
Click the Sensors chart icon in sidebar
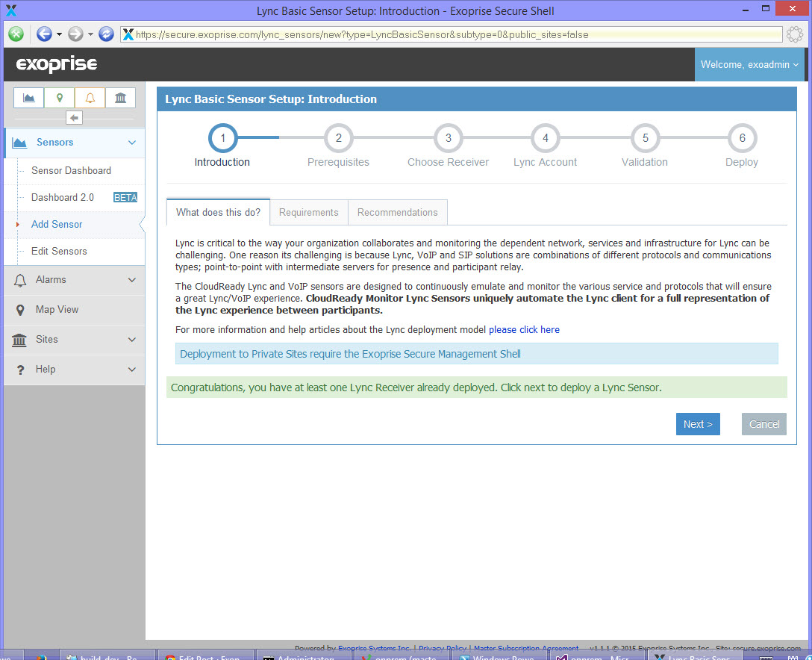tap(19, 143)
